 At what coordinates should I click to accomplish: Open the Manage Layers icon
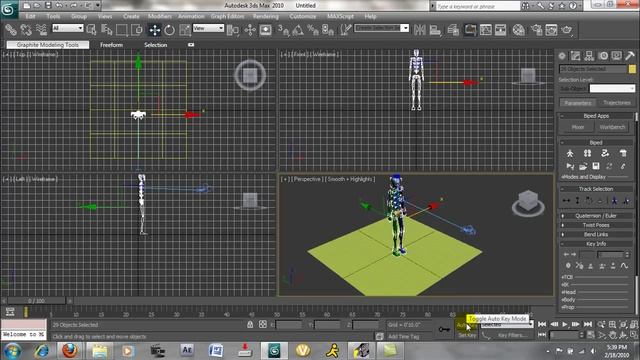click(x=453, y=30)
